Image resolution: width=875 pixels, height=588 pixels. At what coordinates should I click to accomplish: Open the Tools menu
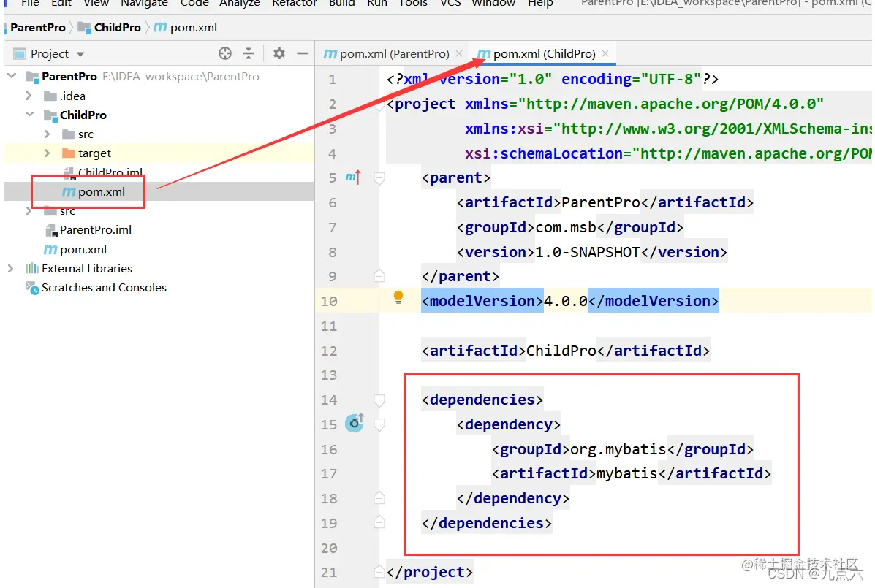[413, 3]
